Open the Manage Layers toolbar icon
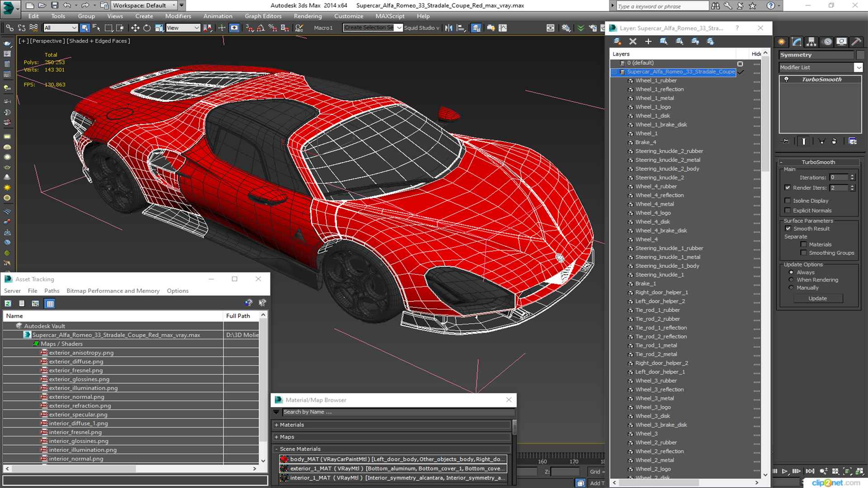 476,28
